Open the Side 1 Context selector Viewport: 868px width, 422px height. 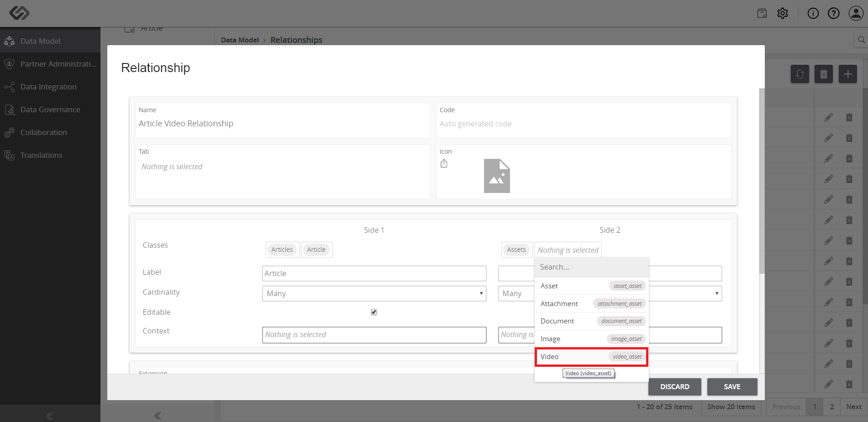(x=374, y=335)
